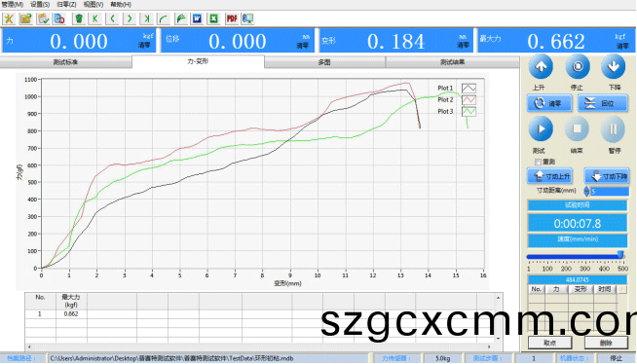
Task: Click the 取点 pick point button
Action: [549, 343]
